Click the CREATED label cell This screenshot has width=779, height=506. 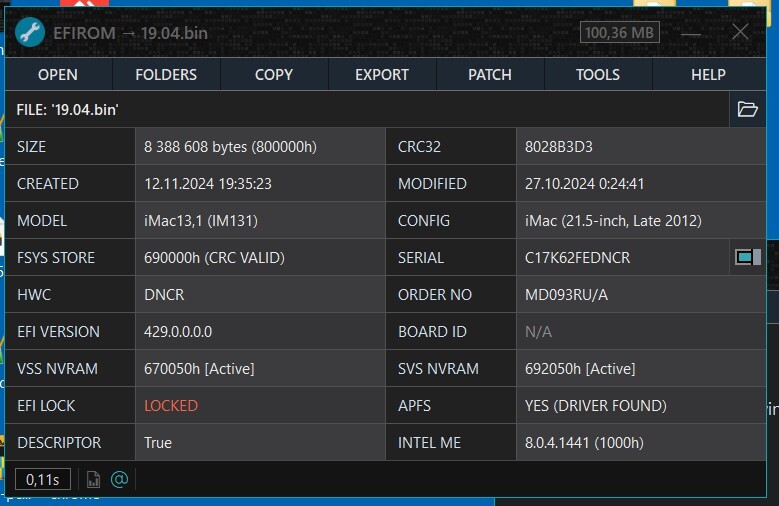tap(70, 183)
